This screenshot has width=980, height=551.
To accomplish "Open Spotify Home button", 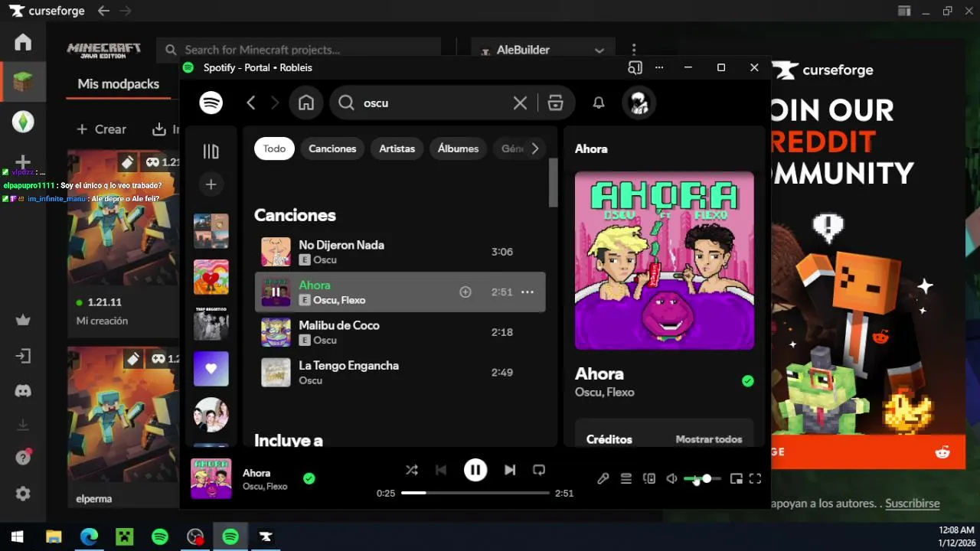I will point(306,103).
